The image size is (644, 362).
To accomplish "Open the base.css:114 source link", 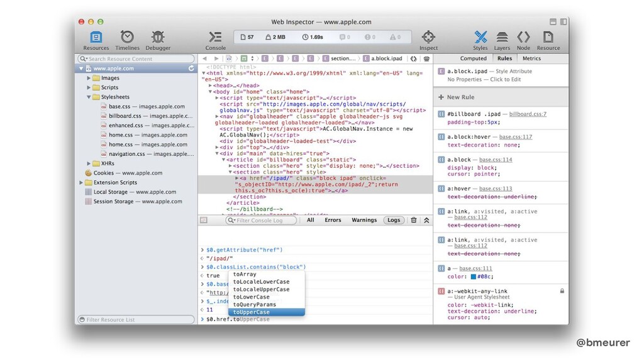I will click(496, 160).
